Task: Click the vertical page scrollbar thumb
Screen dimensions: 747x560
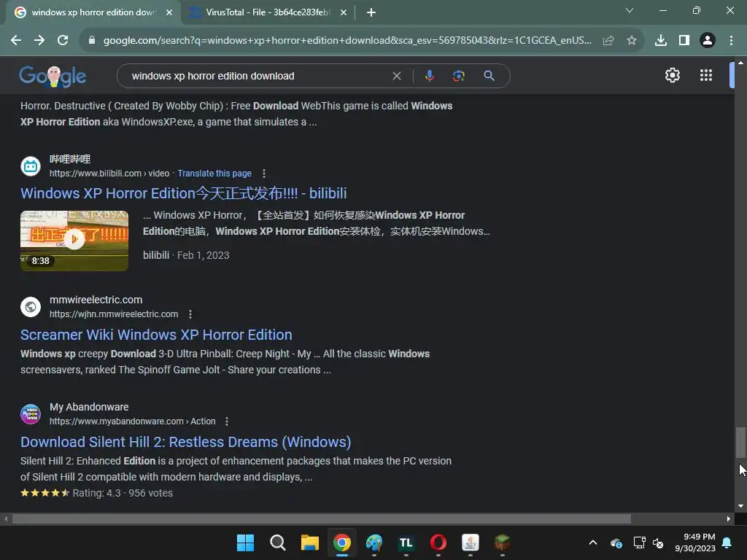Action: click(740, 442)
